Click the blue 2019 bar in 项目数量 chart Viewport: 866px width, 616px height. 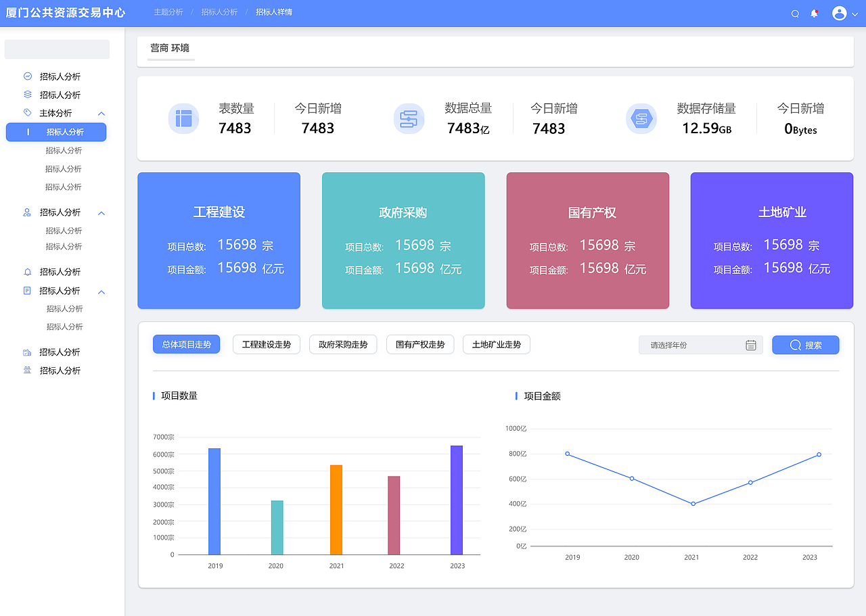(214, 501)
